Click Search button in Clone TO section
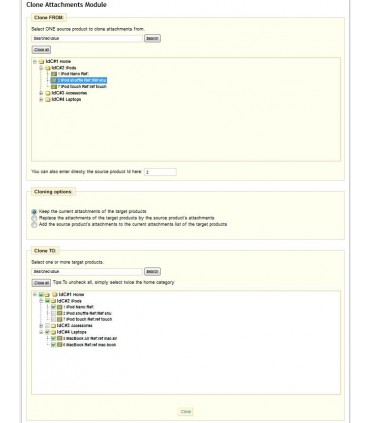Screen dimensions: 370x423 pos(152,272)
